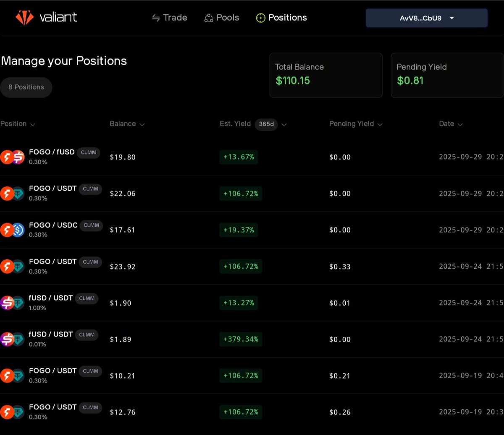The height and width of the screenshot is (435, 504).
Task: Click the $10.21 balance value
Action: (x=123, y=376)
